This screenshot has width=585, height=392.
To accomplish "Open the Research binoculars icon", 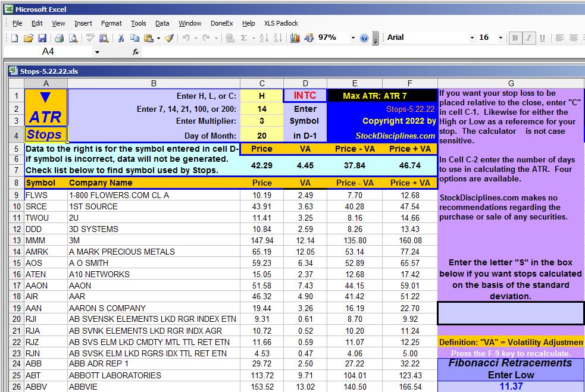I will (104, 37).
